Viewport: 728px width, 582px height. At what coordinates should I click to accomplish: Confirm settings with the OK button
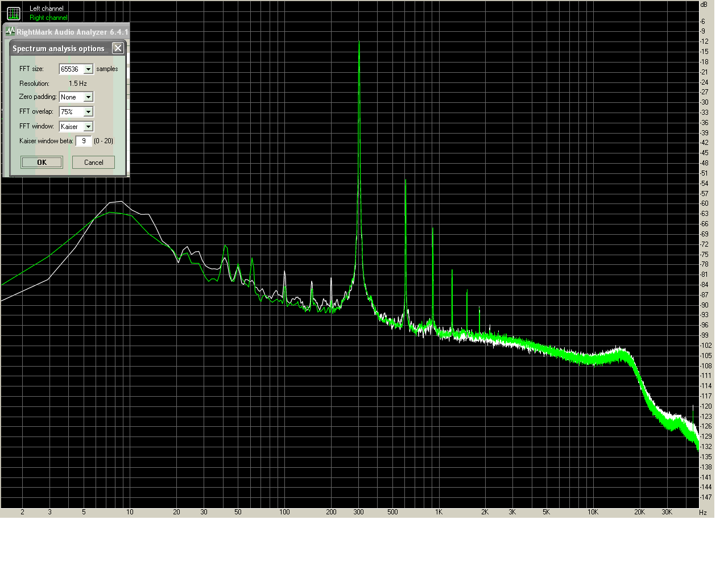pyautogui.click(x=42, y=163)
